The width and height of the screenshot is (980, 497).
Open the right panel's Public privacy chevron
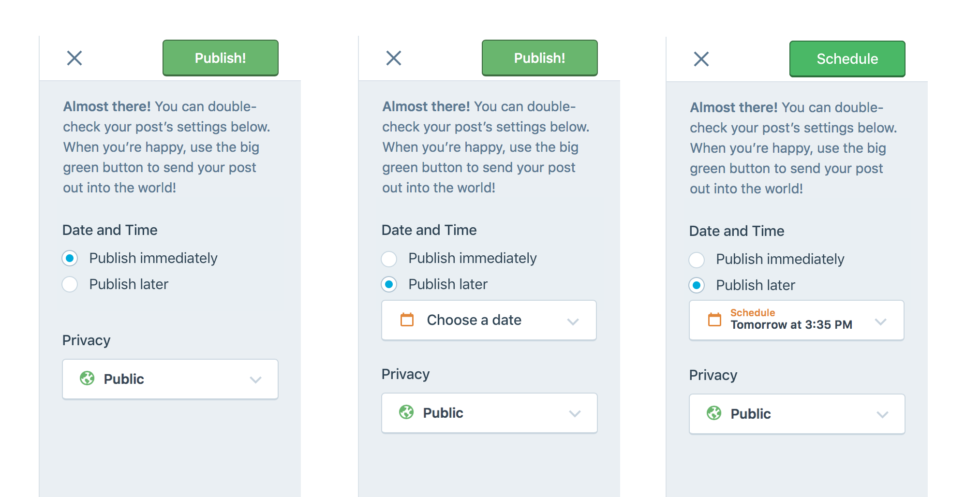883,414
